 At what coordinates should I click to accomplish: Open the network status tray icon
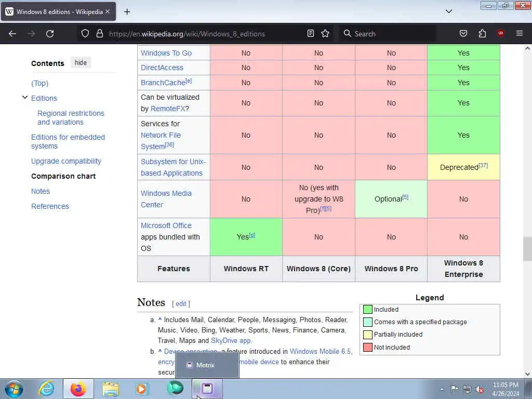click(467, 389)
